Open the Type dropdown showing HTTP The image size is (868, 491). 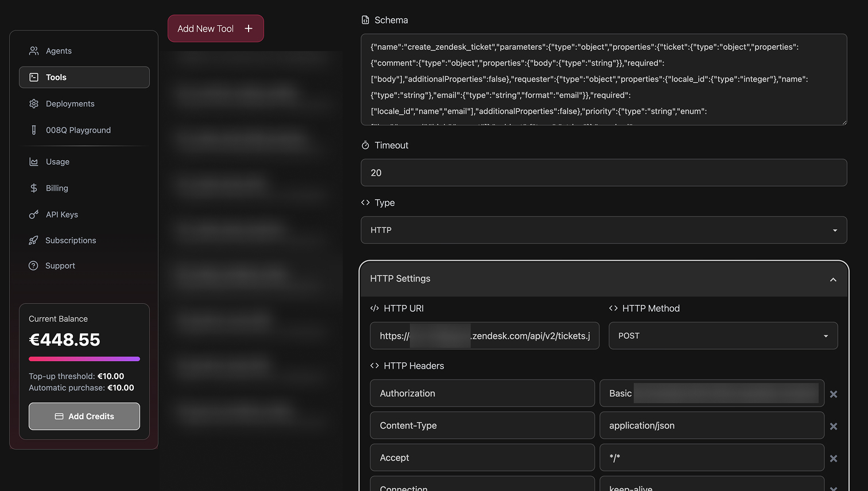click(x=603, y=230)
